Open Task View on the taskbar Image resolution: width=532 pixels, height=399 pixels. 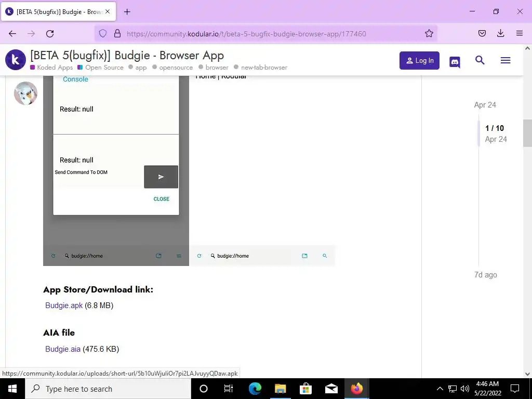click(229, 389)
